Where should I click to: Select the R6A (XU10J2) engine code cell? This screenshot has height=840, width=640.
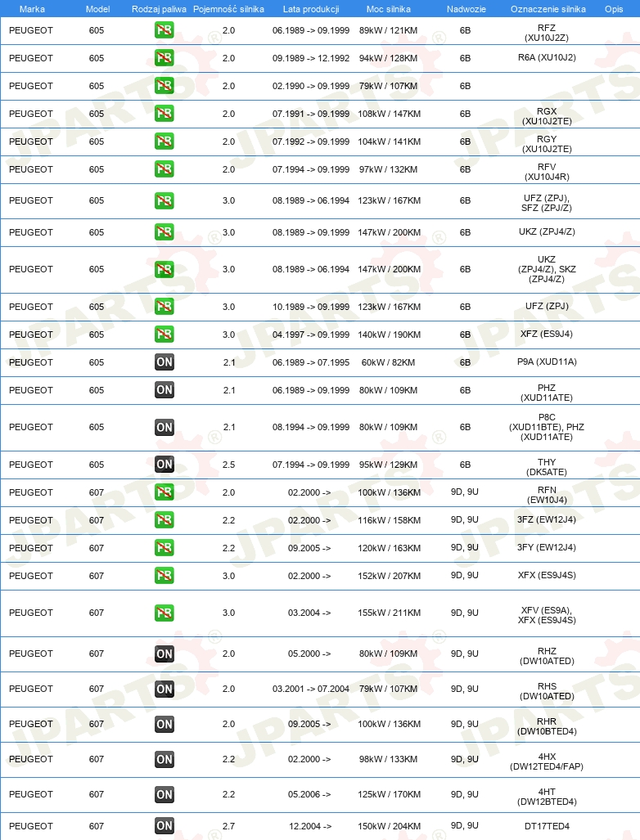coord(547,57)
